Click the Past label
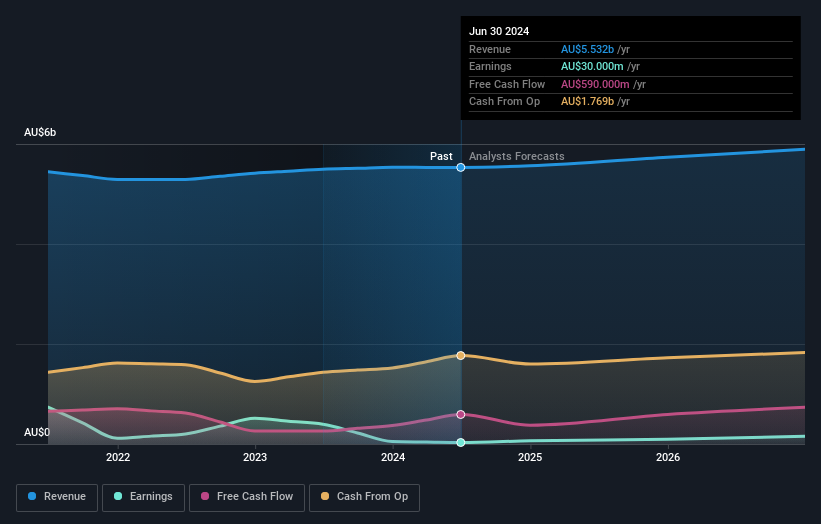This screenshot has width=821, height=524. click(441, 156)
